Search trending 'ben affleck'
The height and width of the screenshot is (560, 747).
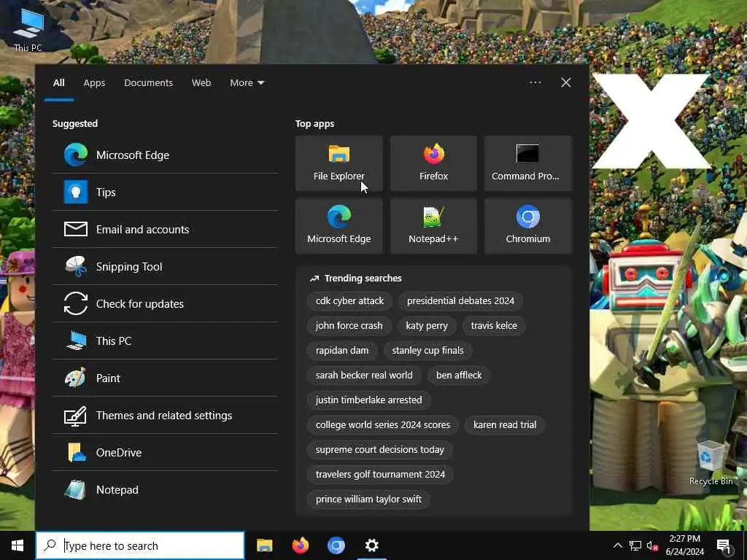[x=459, y=375]
